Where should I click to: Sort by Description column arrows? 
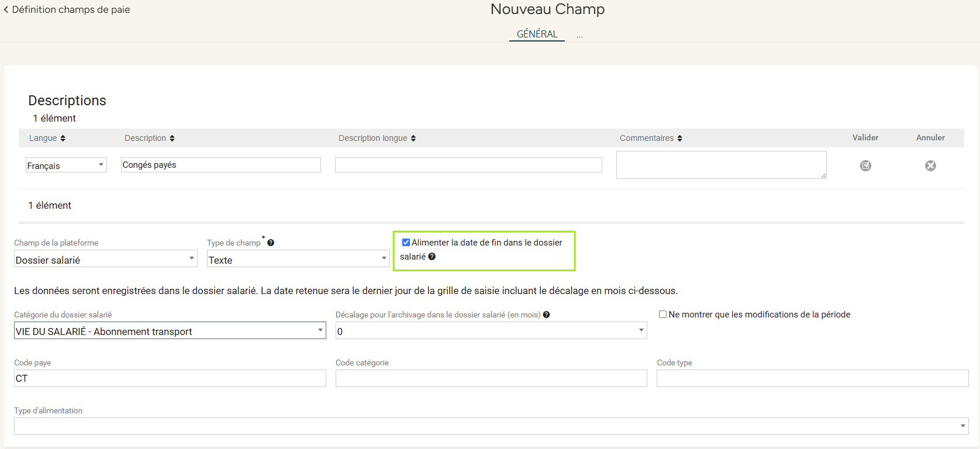172,139
